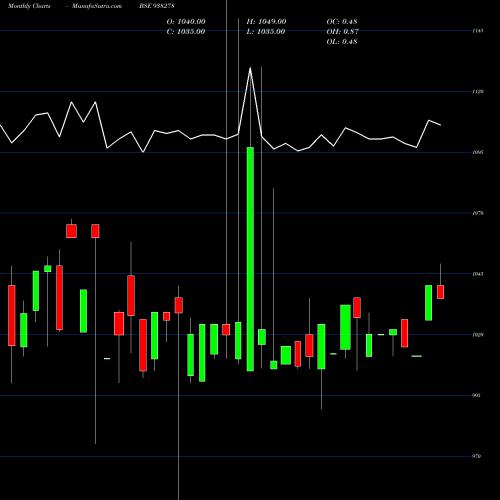Image resolution: width=500 pixels, height=500 pixels.
Task: Click the low value "L: 1035.00"
Action: (266, 32)
